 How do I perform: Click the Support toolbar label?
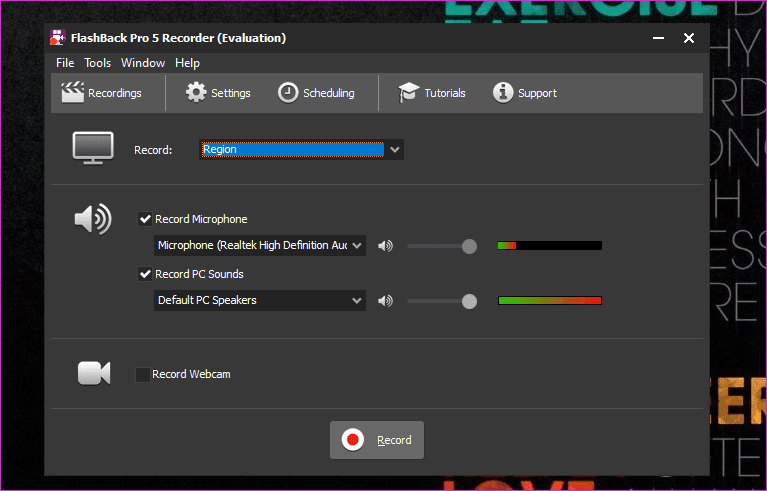pos(538,93)
